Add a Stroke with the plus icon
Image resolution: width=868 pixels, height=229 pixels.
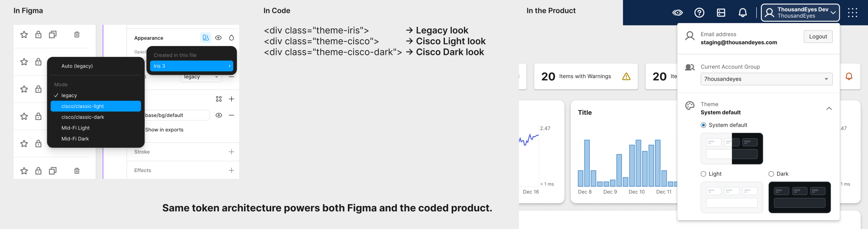pyautogui.click(x=232, y=152)
